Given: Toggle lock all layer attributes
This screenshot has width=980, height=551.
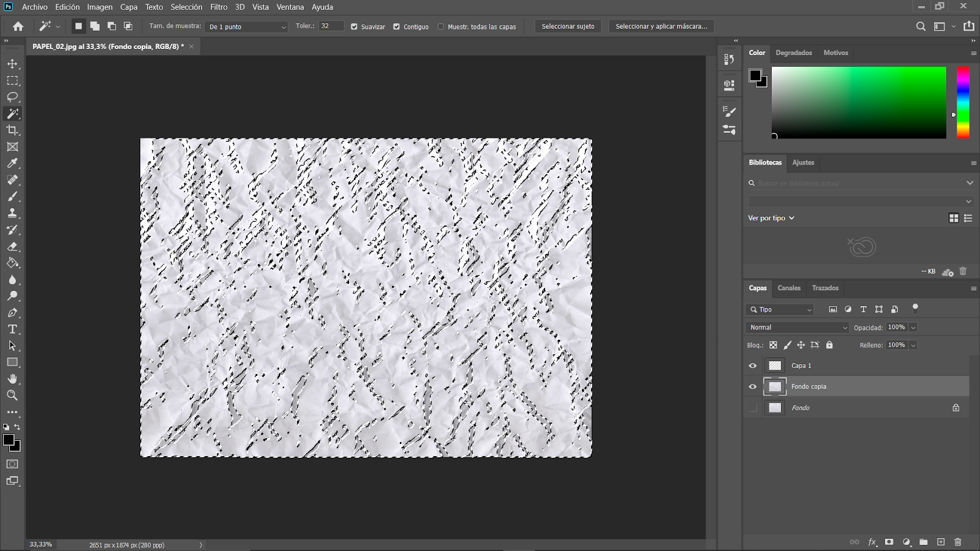Looking at the screenshot, I should [829, 345].
